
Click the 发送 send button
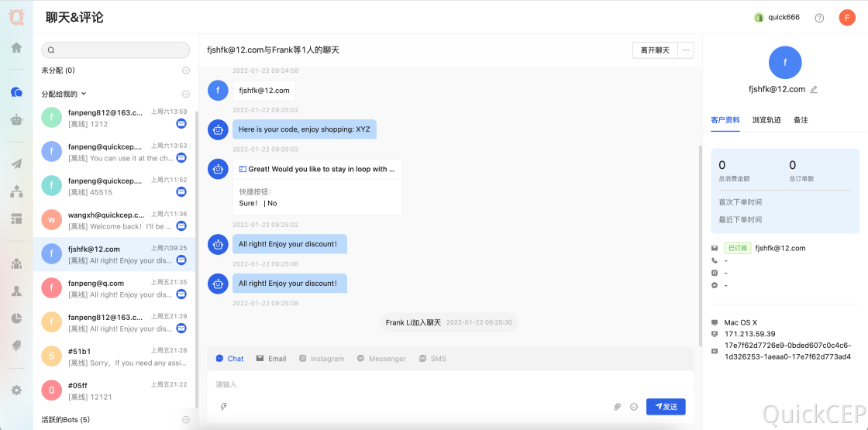coord(666,407)
